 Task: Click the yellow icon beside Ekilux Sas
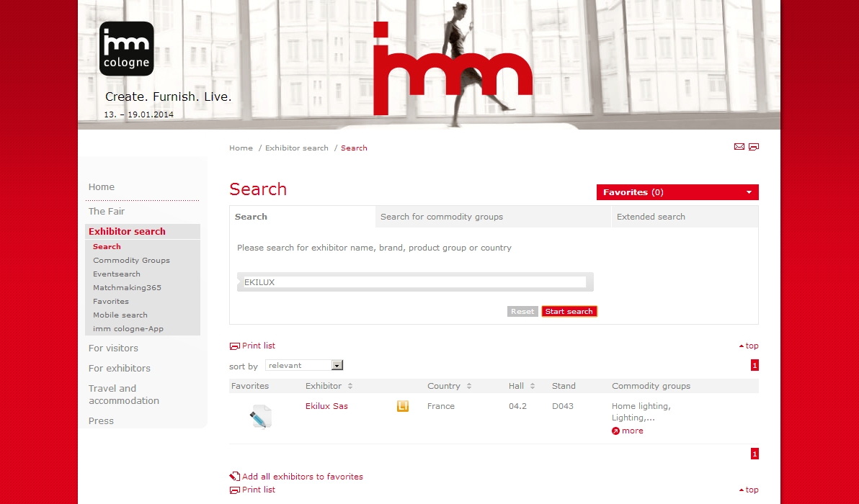pyautogui.click(x=403, y=407)
